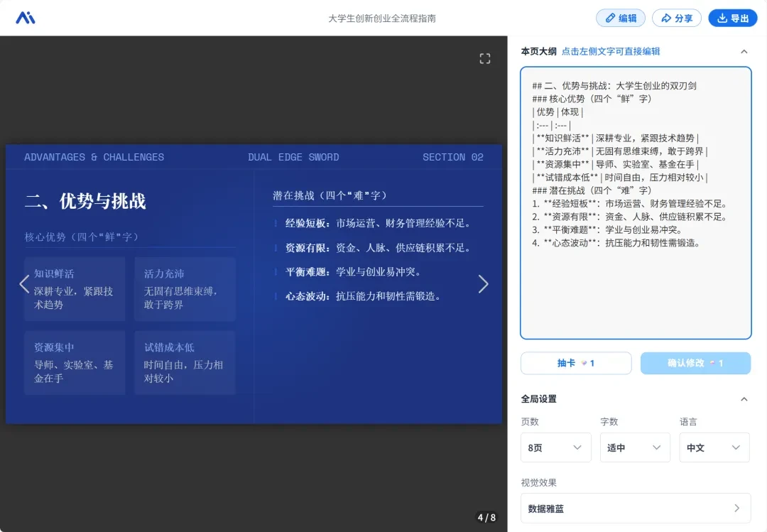Click the arrow icon in 分享 button
The width and height of the screenshot is (767, 532).
666,18
